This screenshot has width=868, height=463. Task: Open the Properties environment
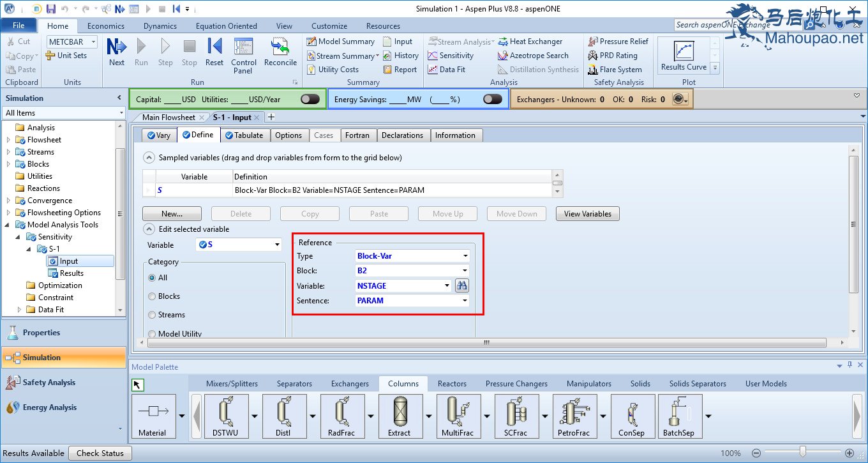click(63, 333)
